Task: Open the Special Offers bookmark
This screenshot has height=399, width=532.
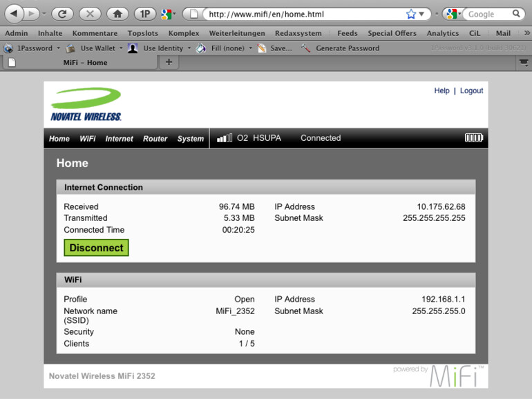Action: pos(392,33)
